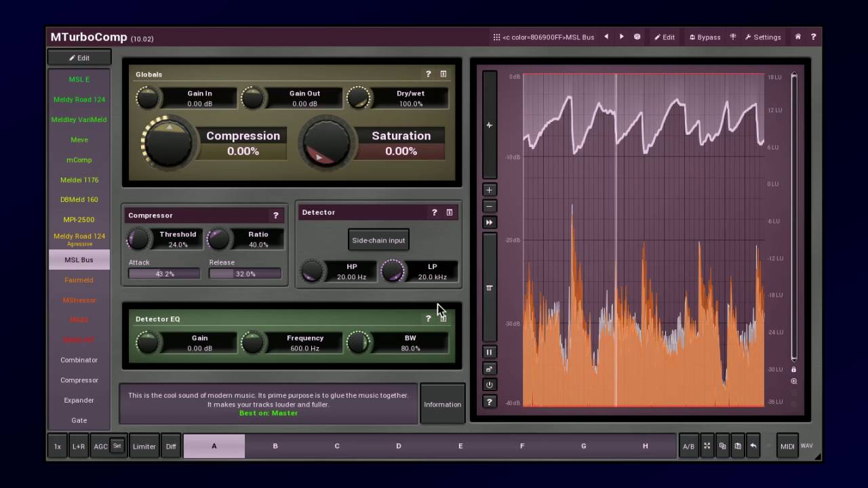
Task: Click the meter minus zoom-out button
Action: coord(490,206)
